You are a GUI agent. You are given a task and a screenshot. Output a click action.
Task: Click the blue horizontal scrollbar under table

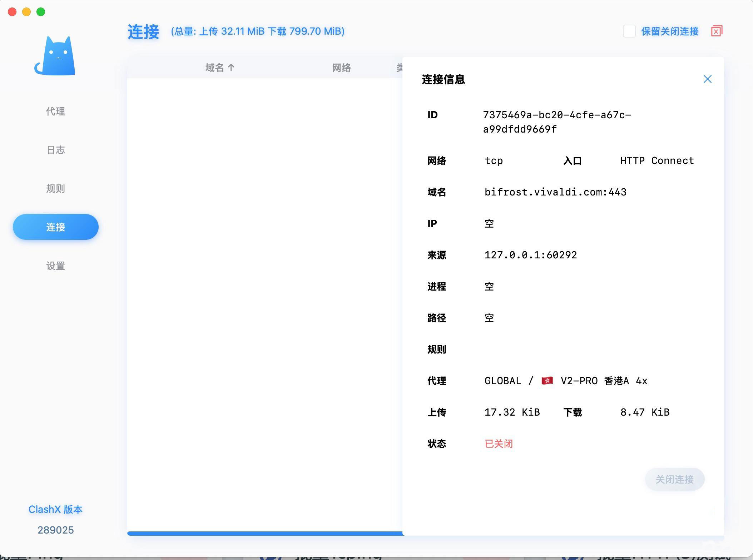point(264,533)
